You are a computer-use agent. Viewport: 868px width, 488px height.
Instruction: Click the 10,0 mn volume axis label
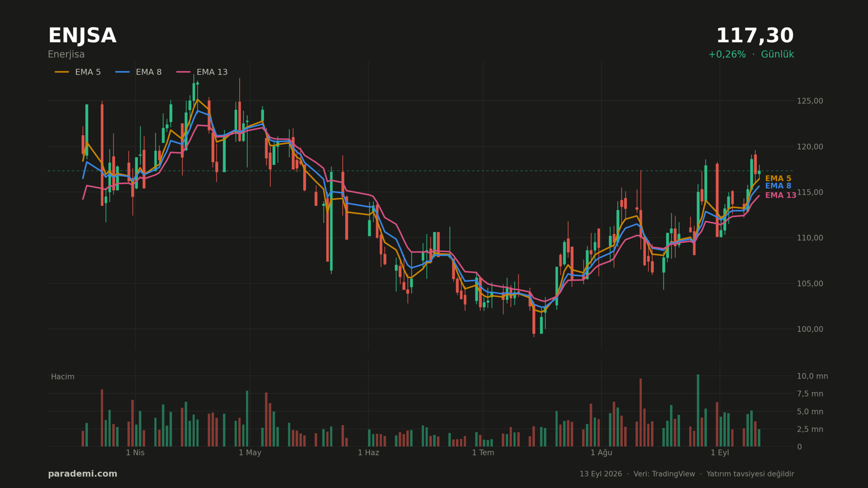(x=812, y=376)
